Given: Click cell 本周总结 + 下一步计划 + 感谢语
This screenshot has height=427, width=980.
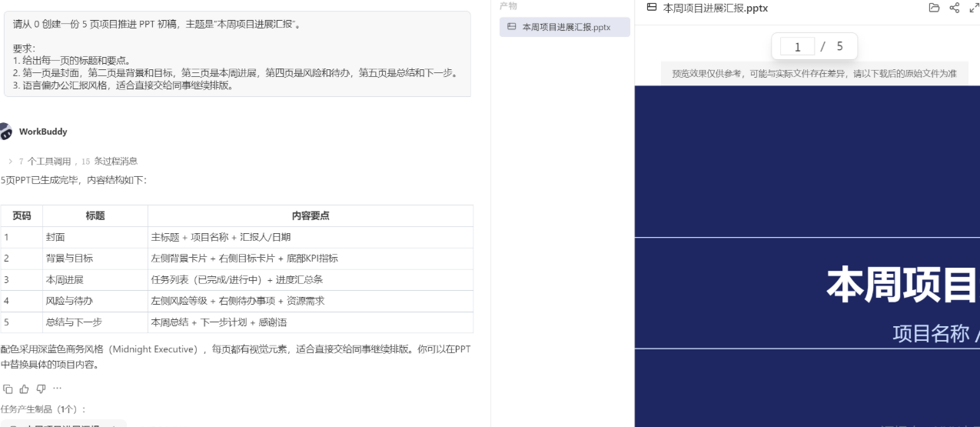Looking at the screenshot, I should [311, 322].
